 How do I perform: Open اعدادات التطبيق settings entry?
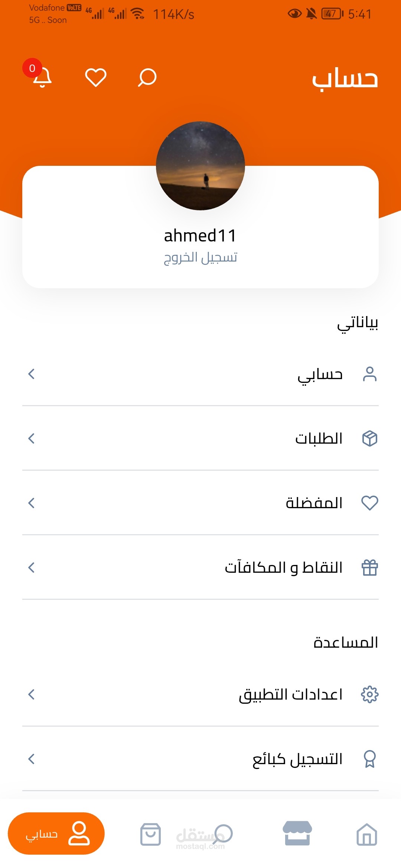click(290, 694)
